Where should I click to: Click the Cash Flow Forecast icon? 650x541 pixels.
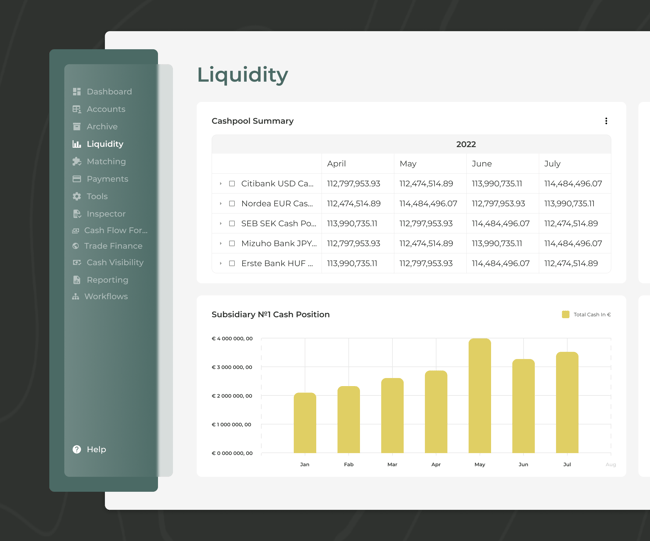point(75,230)
